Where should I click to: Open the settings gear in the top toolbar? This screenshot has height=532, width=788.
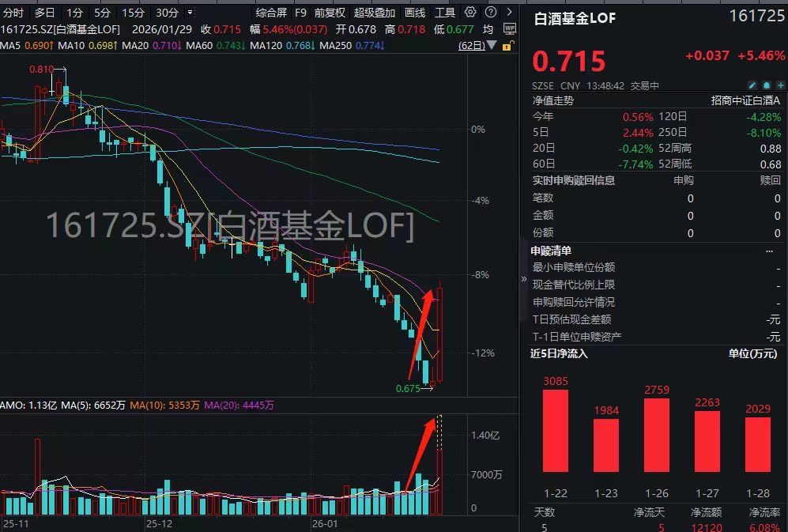point(470,12)
